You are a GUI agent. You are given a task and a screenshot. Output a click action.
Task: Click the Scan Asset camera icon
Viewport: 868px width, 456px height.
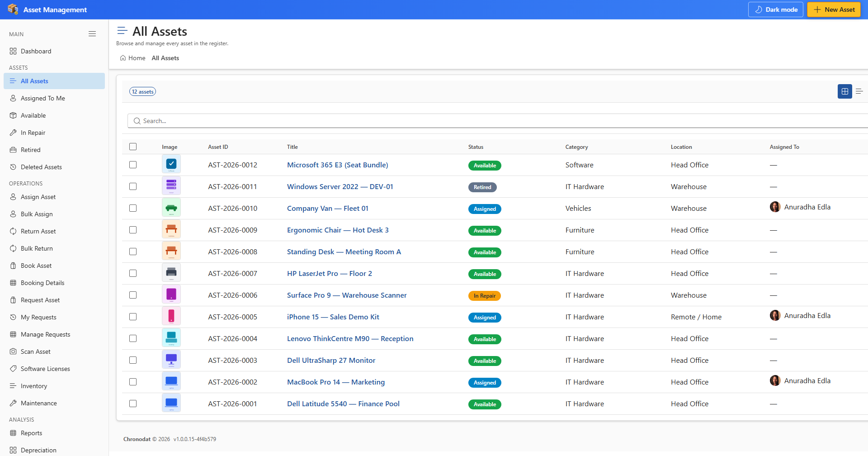click(x=13, y=351)
